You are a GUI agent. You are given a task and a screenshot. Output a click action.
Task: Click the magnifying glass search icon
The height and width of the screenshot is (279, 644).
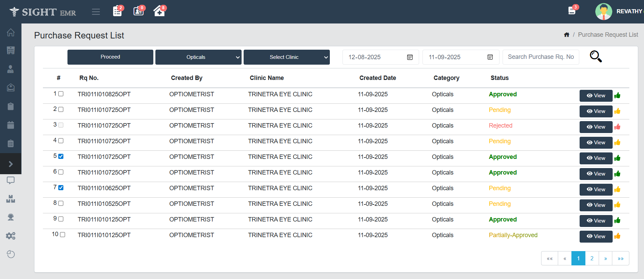(x=596, y=56)
